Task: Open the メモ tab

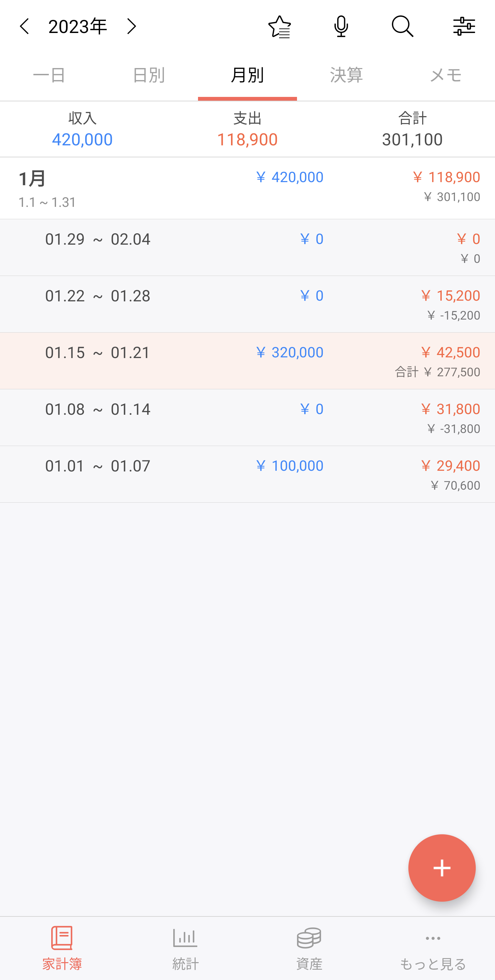Action: [x=445, y=75]
